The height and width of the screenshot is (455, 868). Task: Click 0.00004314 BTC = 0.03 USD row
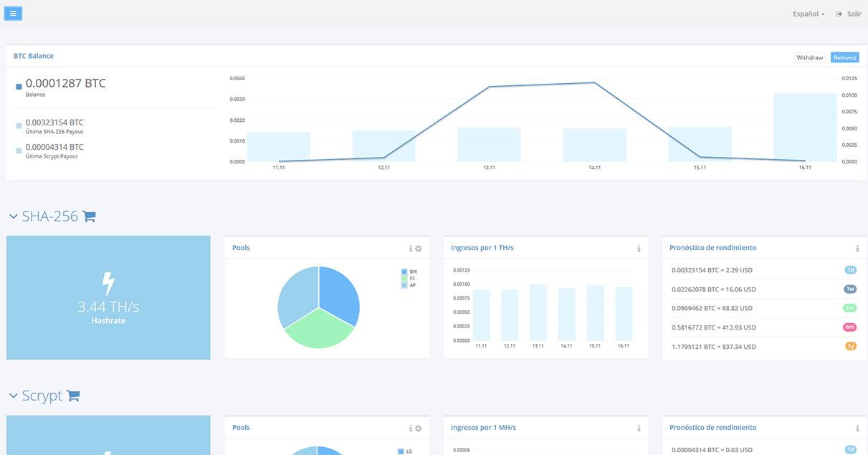763,449
